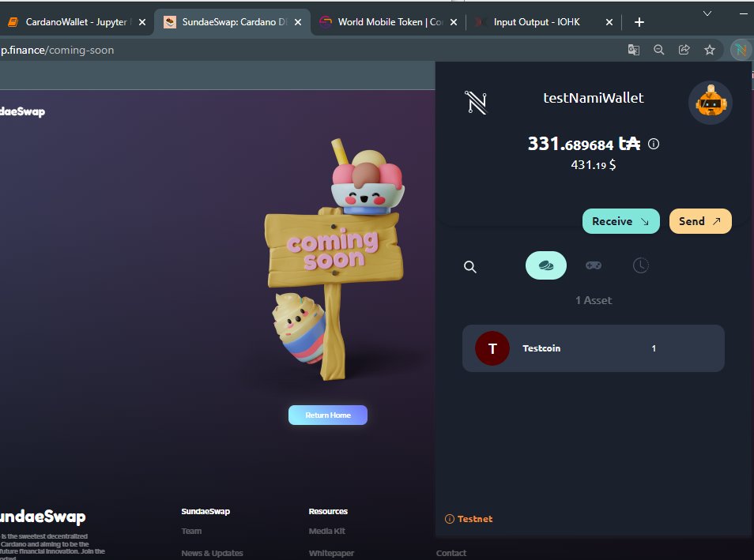Close the CardanoWallet - Jupyter tab
This screenshot has height=560, width=754.
click(142, 22)
